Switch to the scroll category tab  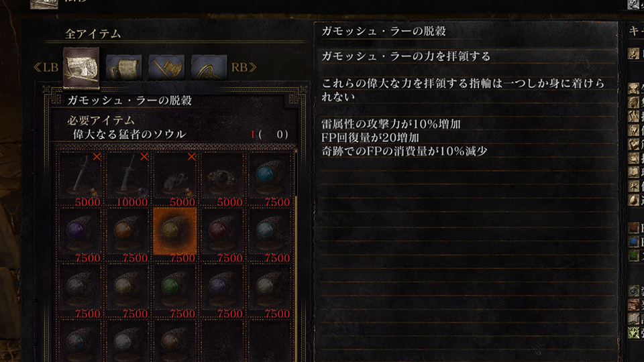pyautogui.click(x=124, y=67)
